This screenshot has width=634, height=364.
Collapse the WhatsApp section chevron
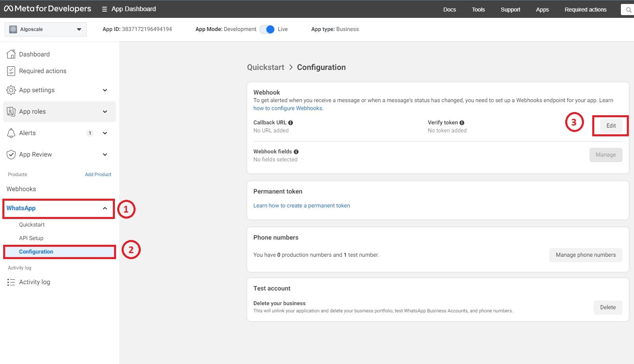[x=105, y=208]
